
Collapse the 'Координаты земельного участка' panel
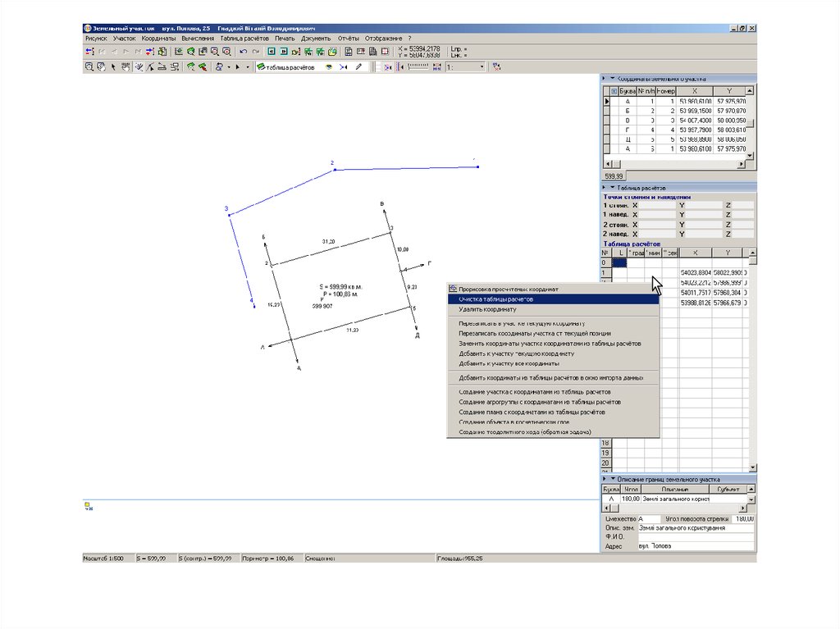(612, 78)
